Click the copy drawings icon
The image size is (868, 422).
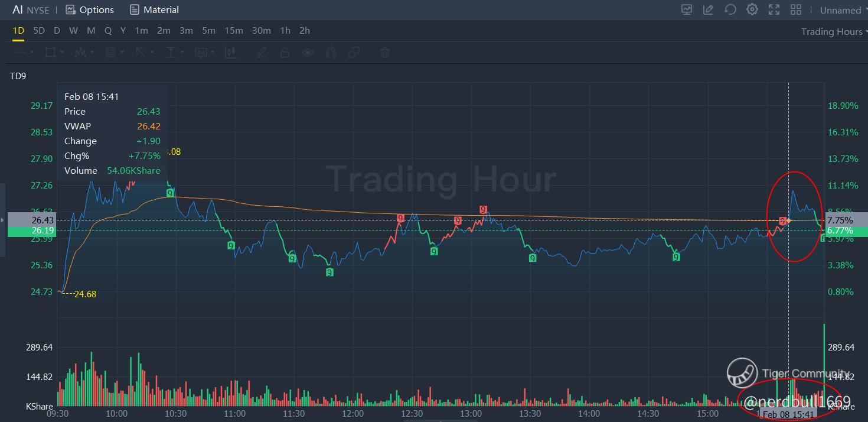coord(354,53)
